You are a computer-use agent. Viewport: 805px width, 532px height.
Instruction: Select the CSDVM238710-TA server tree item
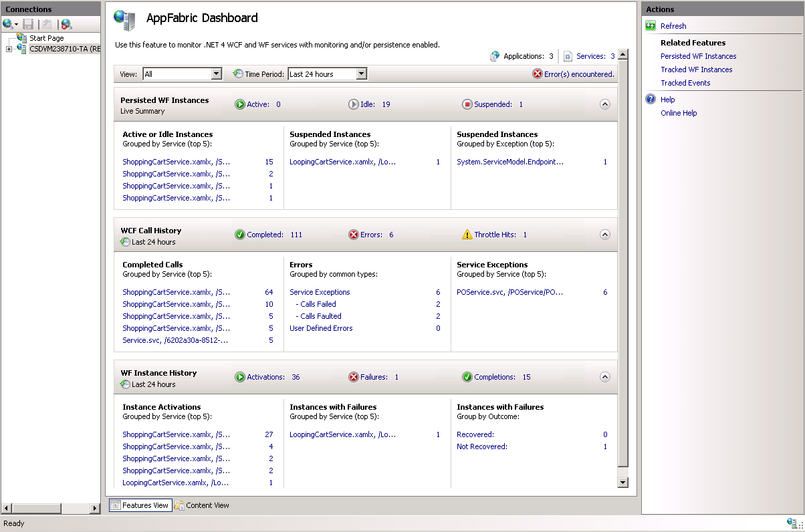(x=64, y=49)
